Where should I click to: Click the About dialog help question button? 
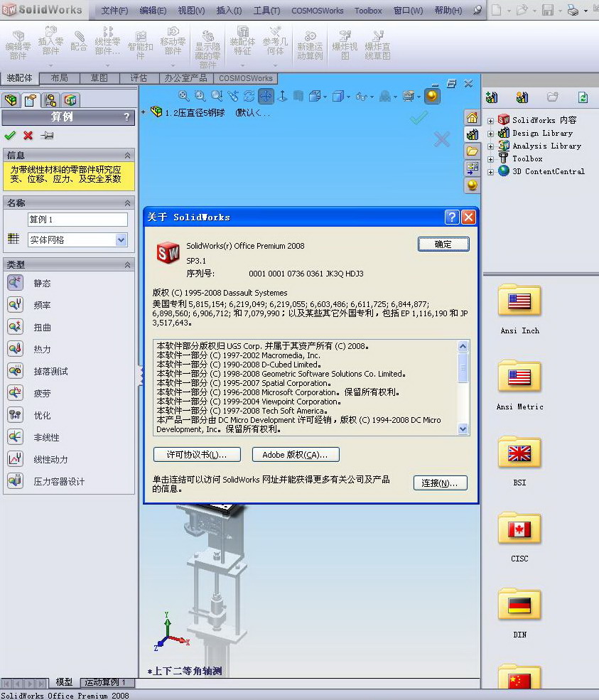tap(452, 217)
